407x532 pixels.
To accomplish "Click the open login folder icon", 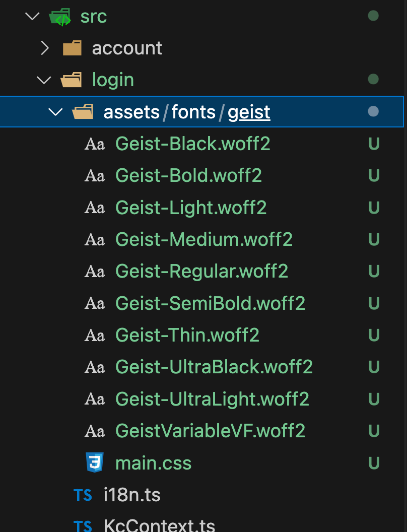I will click(x=71, y=80).
